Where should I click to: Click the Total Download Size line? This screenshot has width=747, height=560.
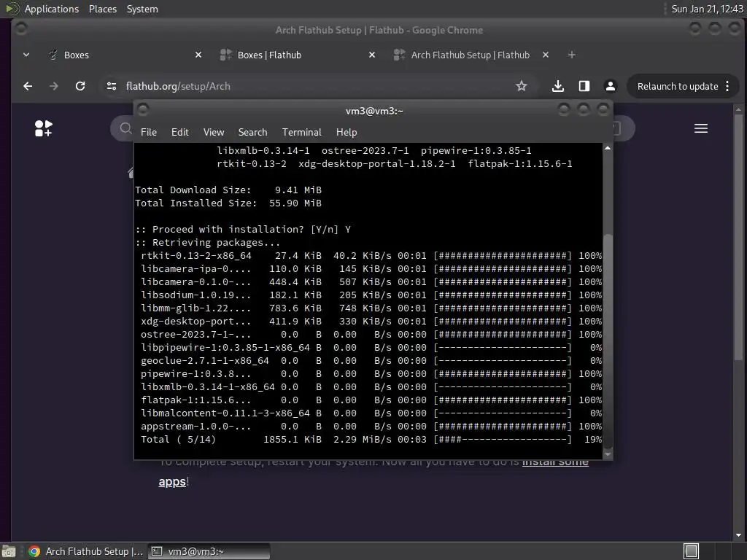tap(228, 190)
